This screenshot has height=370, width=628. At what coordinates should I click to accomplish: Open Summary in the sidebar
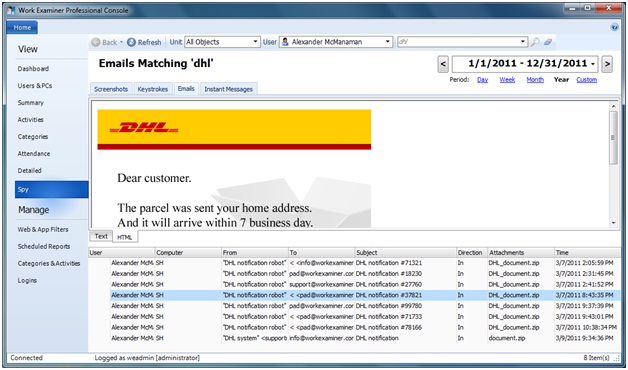point(30,103)
